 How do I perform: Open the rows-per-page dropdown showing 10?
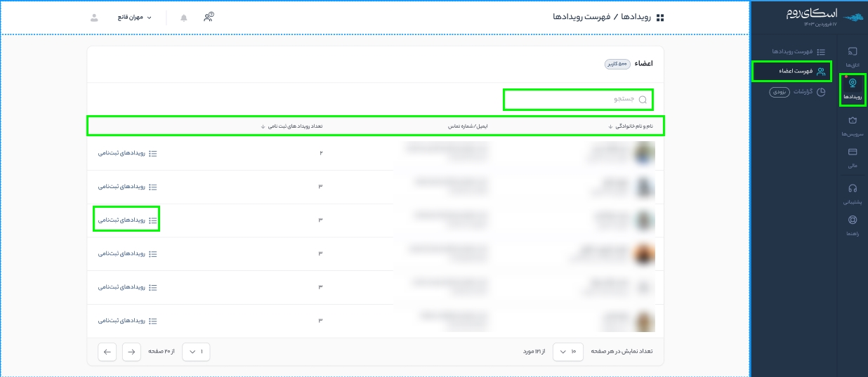pyautogui.click(x=567, y=352)
